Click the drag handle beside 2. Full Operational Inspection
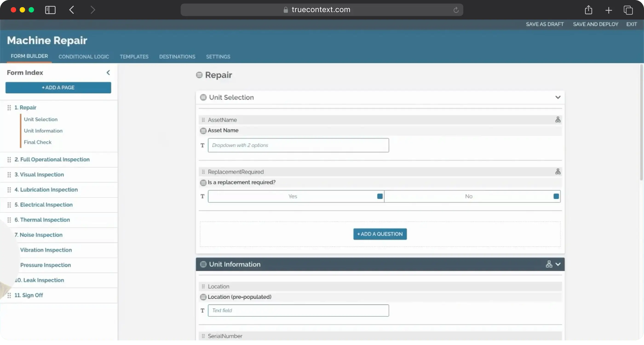This screenshot has height=345, width=644. 9,159
